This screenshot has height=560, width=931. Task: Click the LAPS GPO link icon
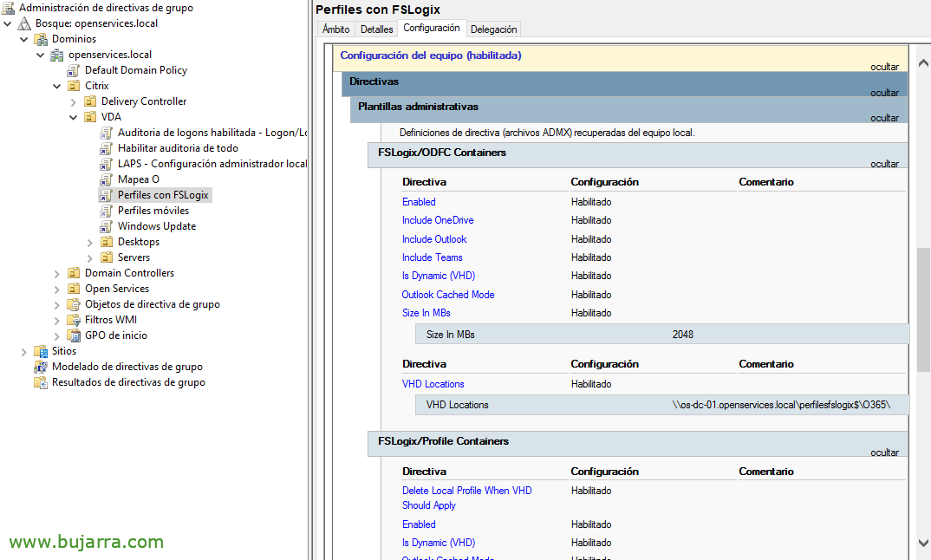pyautogui.click(x=107, y=164)
